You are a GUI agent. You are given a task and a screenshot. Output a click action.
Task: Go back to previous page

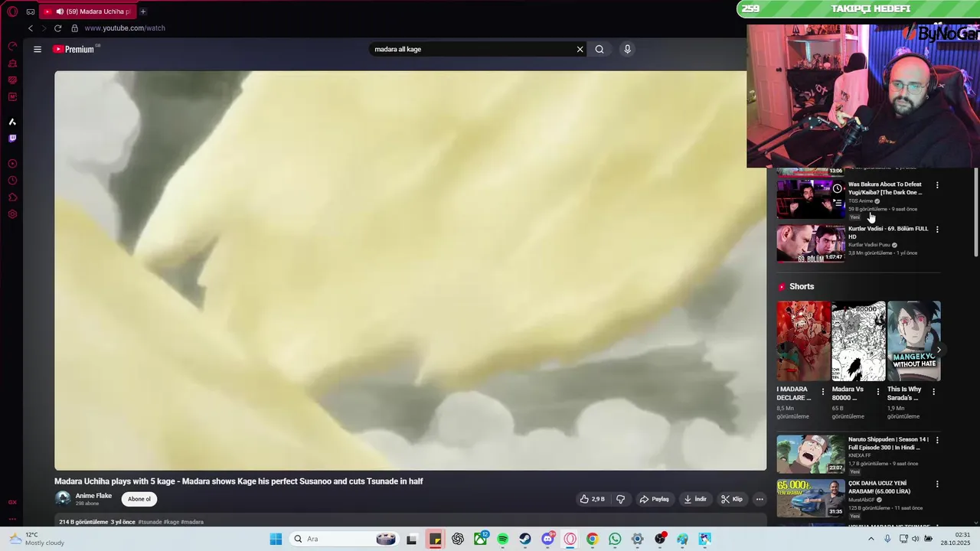coord(31,28)
